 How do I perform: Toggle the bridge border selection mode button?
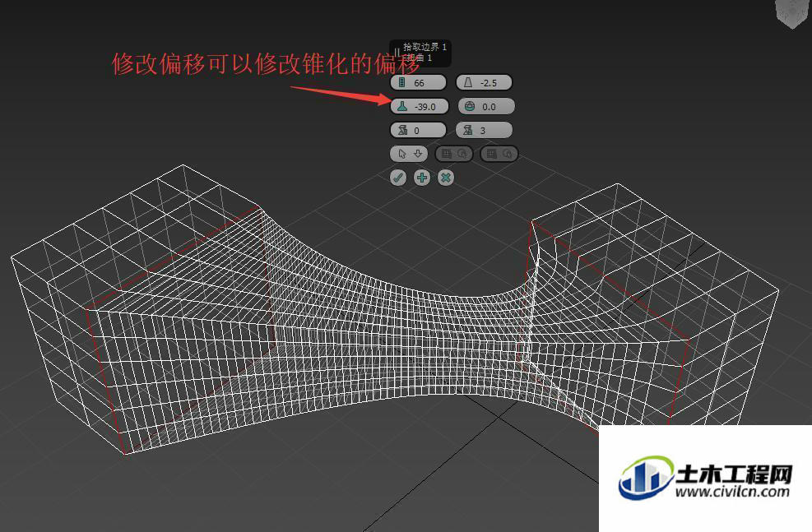pos(409,154)
